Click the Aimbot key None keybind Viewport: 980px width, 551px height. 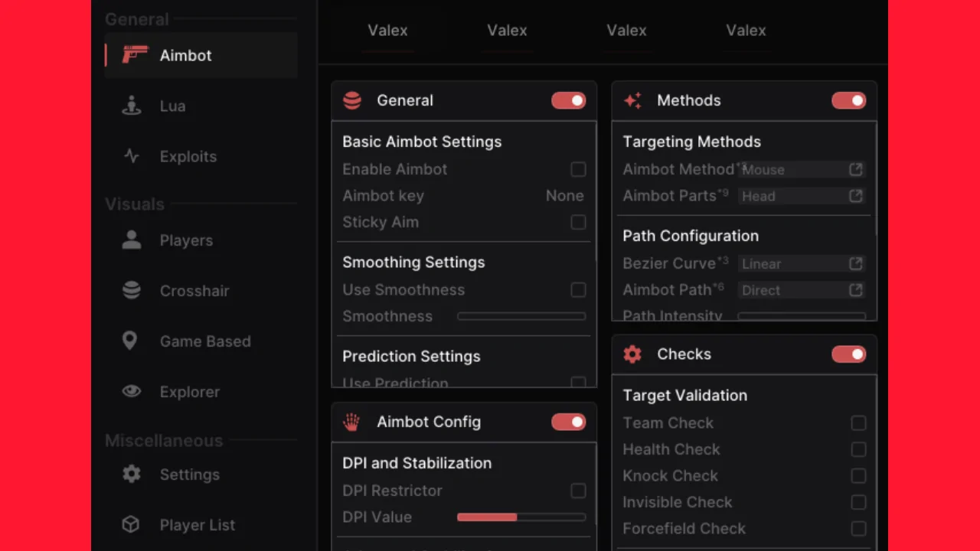click(564, 196)
